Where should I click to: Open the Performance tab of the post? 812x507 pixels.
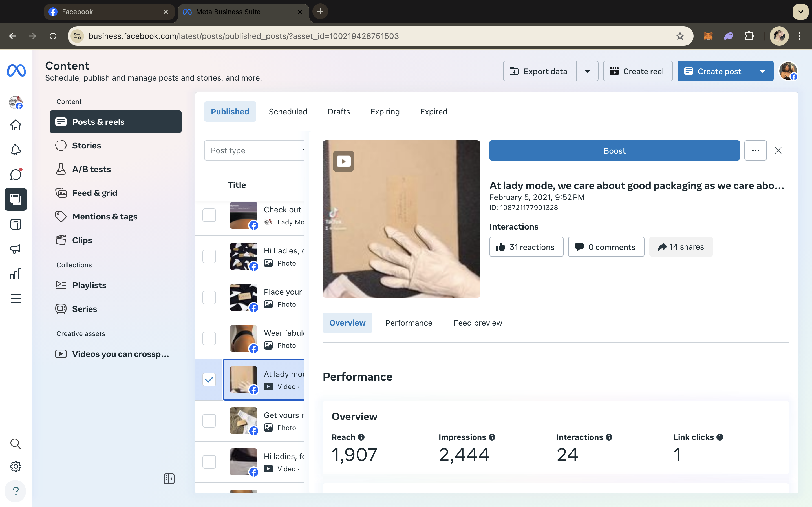click(x=409, y=323)
